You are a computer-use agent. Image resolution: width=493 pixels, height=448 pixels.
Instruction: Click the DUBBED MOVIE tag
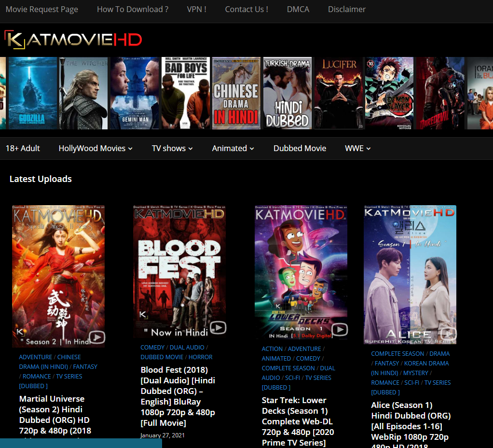coord(162,357)
